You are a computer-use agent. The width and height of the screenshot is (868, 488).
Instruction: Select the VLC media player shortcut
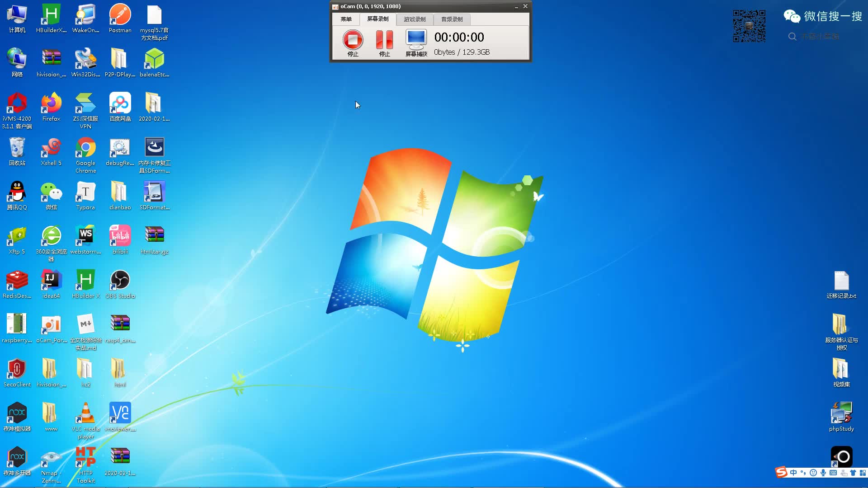85,421
